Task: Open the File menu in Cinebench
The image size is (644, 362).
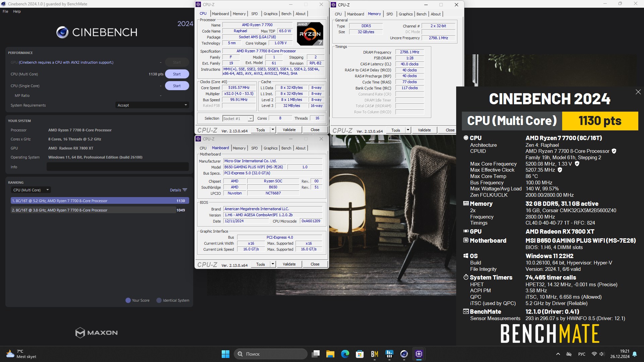Action: click(5, 11)
